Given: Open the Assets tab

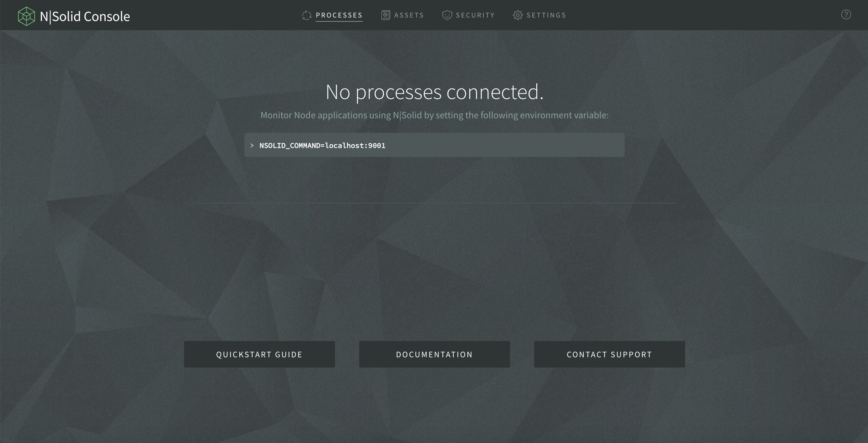Looking at the screenshot, I should pos(409,15).
